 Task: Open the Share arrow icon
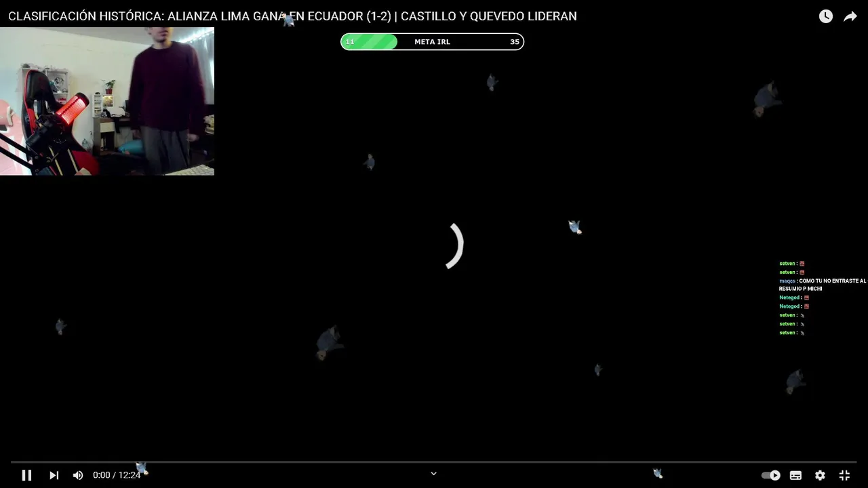pyautogui.click(x=850, y=16)
